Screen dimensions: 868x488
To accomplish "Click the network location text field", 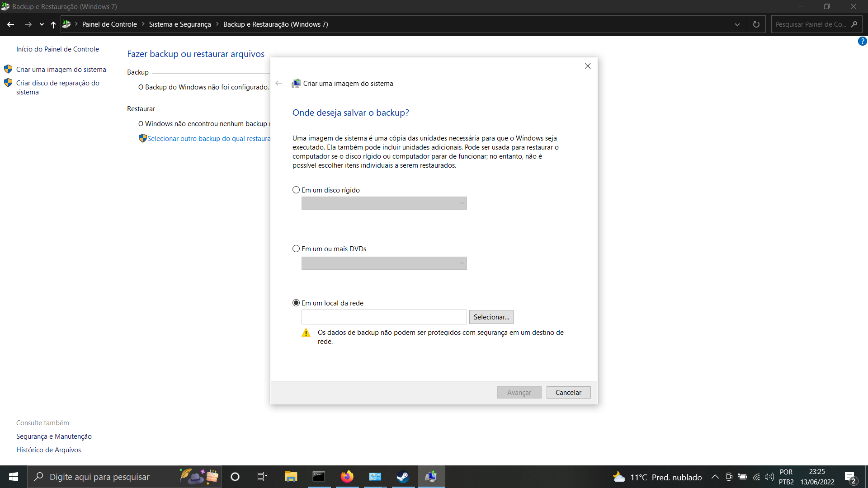I will click(384, 317).
